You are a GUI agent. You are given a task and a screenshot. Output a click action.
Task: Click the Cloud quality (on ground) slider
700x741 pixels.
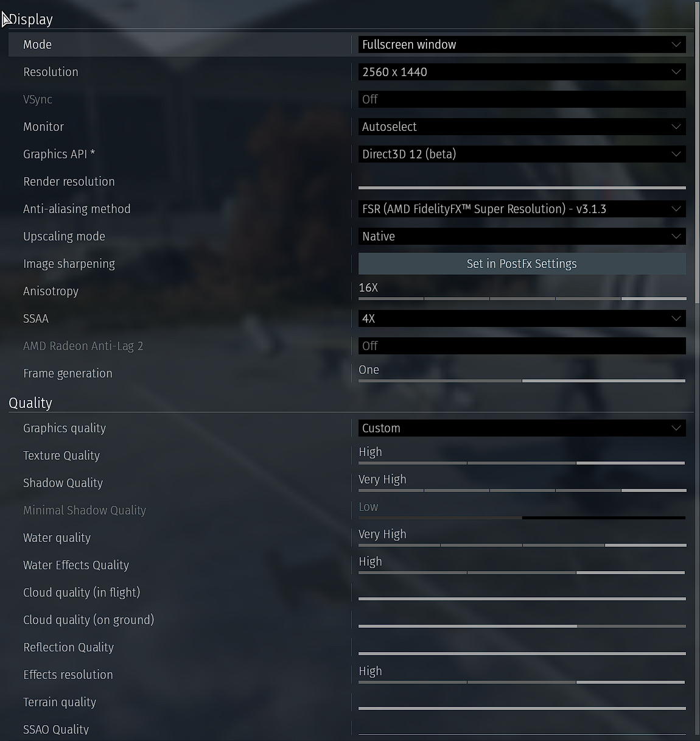point(522,626)
